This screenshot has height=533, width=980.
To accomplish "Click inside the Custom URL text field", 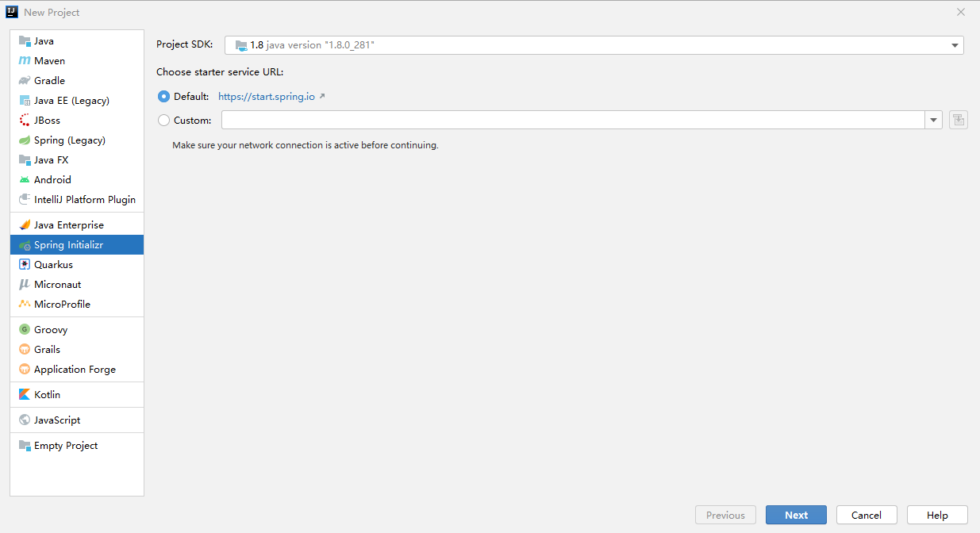I will click(573, 121).
